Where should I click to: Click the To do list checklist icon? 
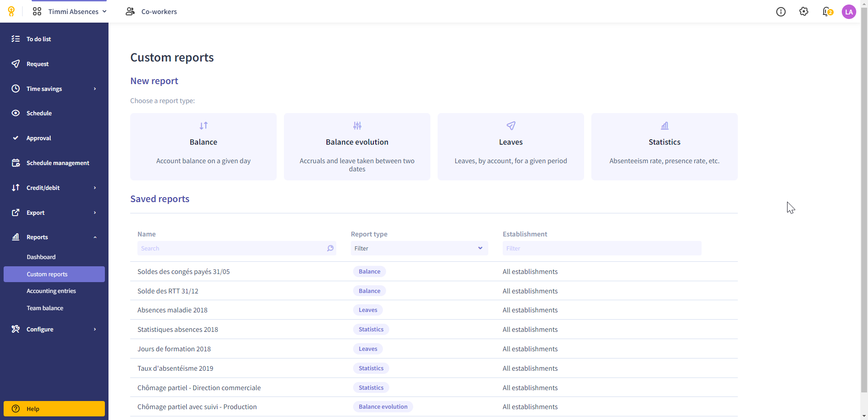[x=16, y=39]
